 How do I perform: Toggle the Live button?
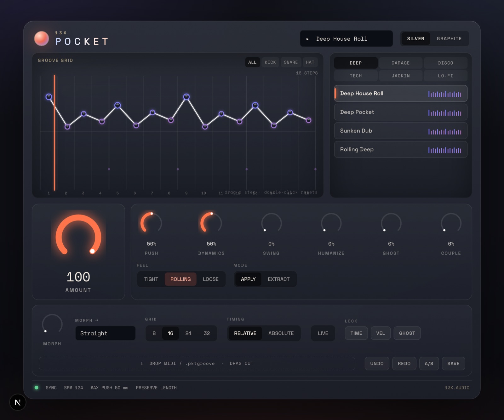click(323, 333)
